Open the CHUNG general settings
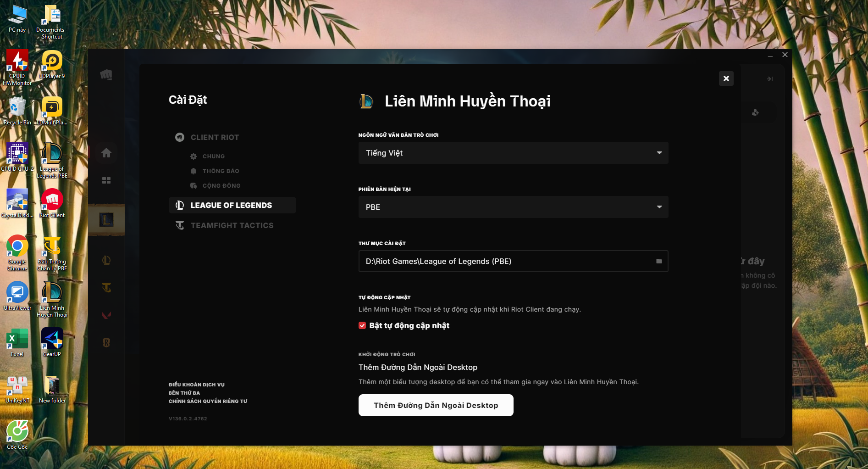868x469 pixels. click(208, 156)
